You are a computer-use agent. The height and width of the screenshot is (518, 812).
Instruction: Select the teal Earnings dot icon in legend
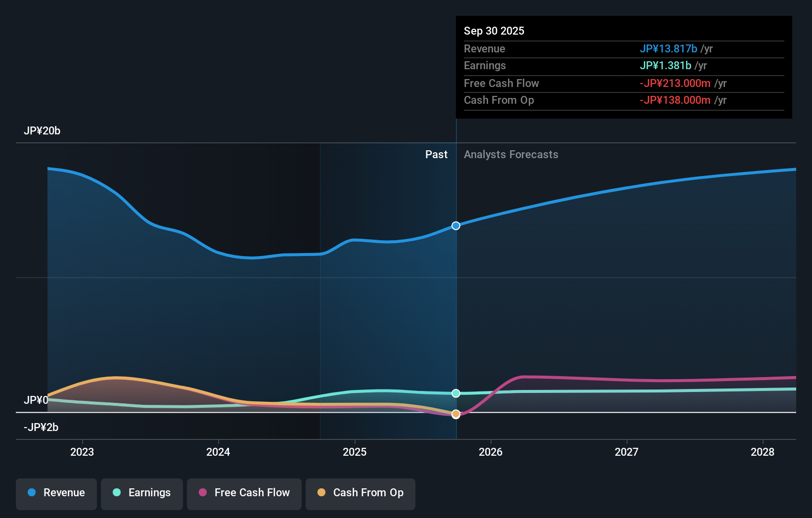117,492
